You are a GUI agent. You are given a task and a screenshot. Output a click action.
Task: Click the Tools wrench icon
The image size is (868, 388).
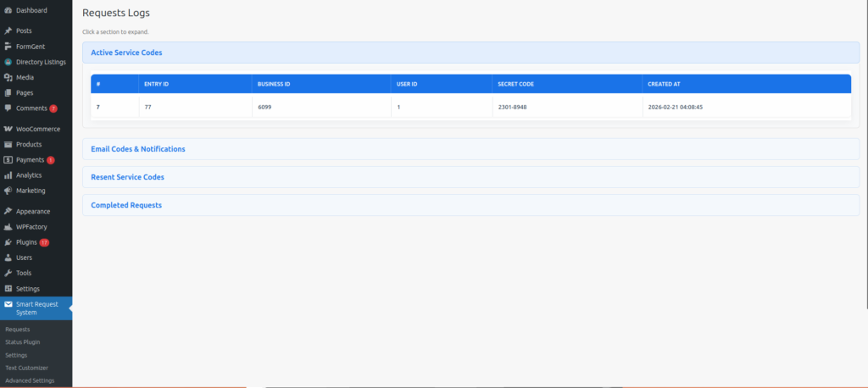(8, 273)
